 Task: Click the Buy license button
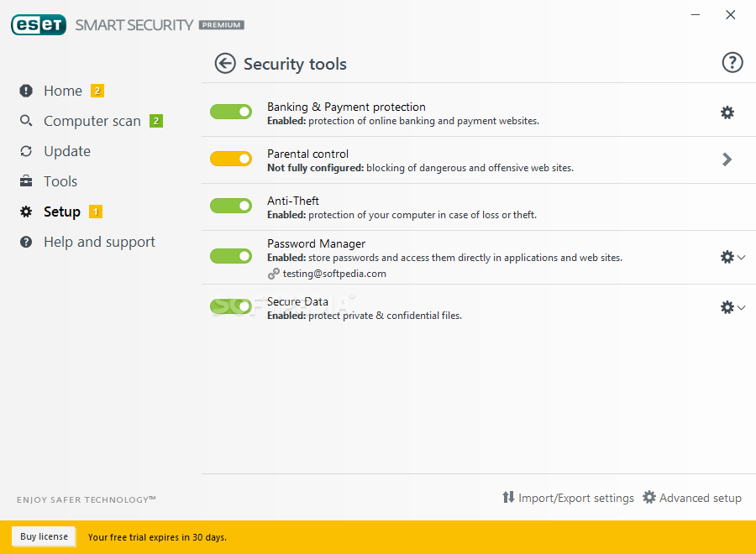click(x=44, y=536)
